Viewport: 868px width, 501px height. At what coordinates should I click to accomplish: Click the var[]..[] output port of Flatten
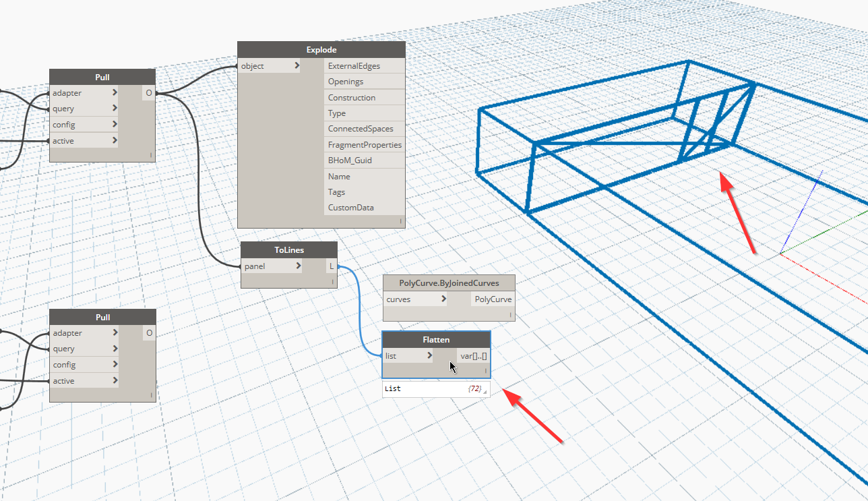point(474,355)
